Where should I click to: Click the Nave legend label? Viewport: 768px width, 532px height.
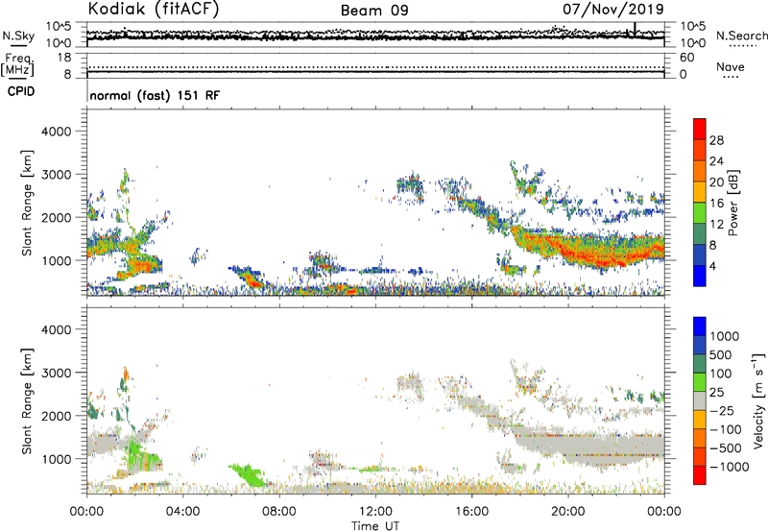pyautogui.click(x=730, y=66)
